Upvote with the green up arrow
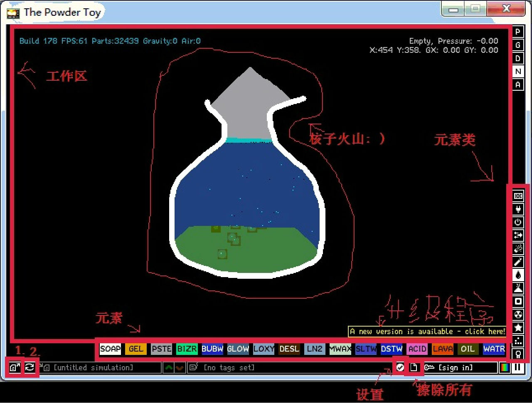This screenshot has width=532, height=404. click(x=168, y=368)
